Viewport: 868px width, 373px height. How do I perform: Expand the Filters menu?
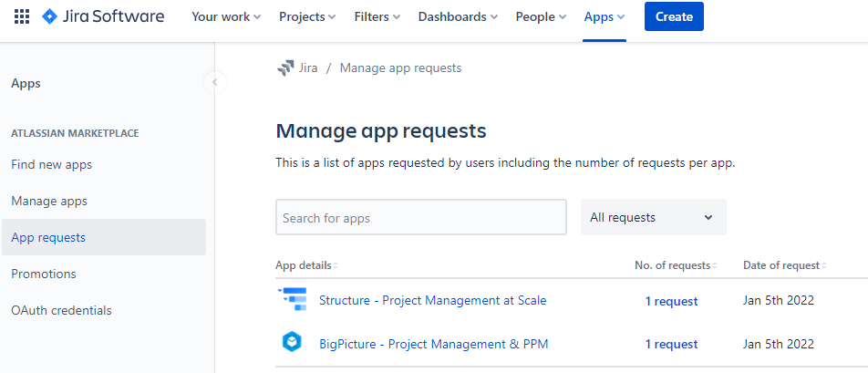click(377, 16)
